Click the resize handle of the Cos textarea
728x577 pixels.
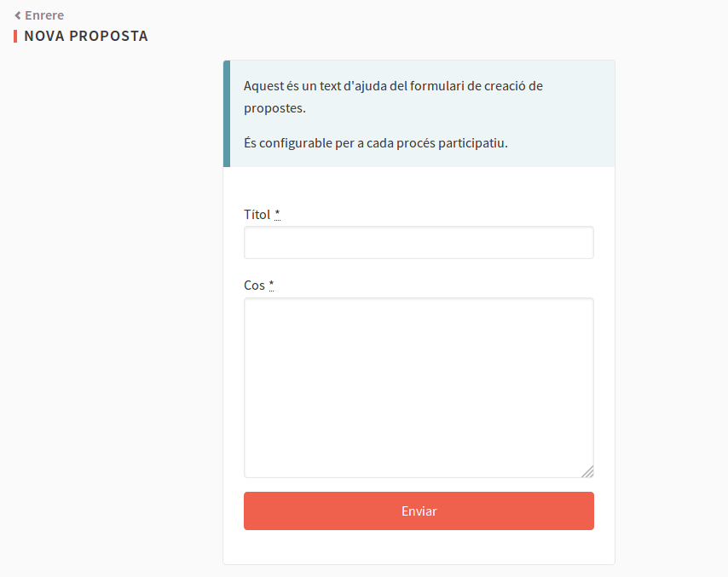coord(589,471)
